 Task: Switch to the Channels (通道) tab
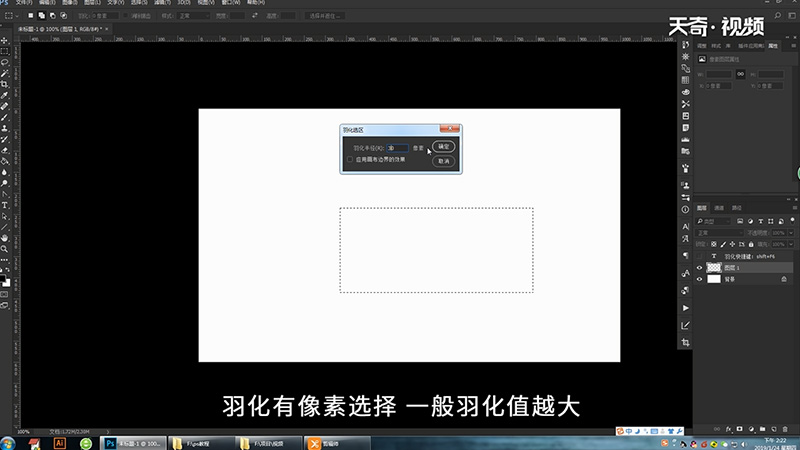(719, 208)
